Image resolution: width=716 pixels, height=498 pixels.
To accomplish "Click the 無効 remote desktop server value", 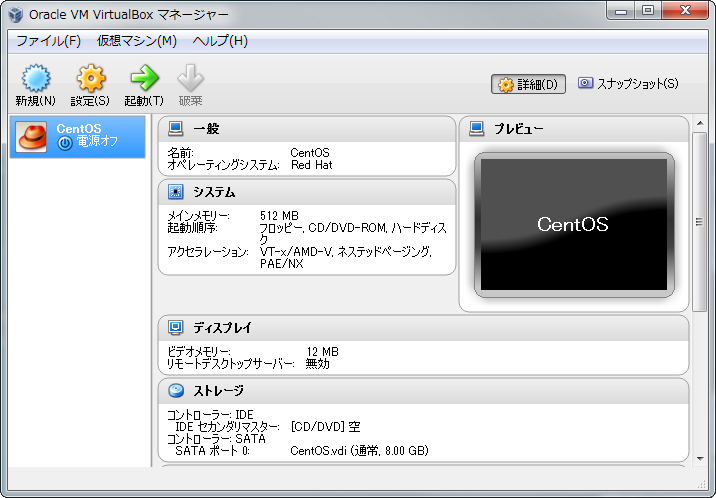I will (x=317, y=364).
